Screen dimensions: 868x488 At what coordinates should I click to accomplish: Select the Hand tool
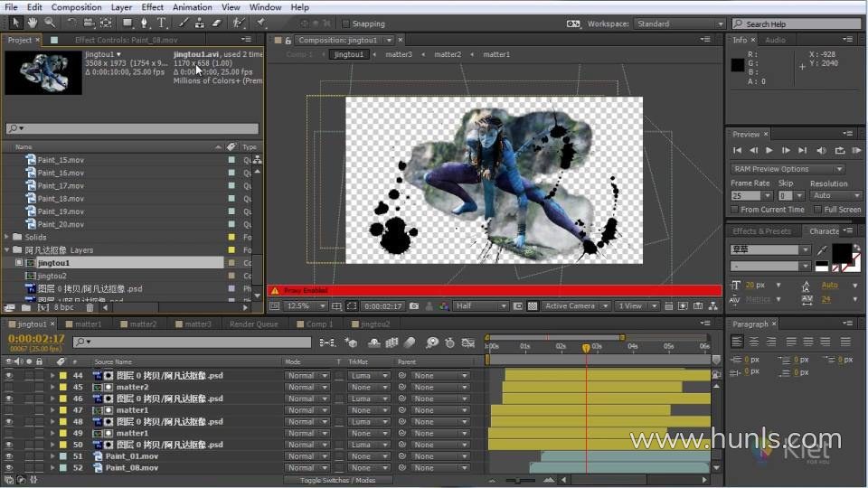(33, 23)
